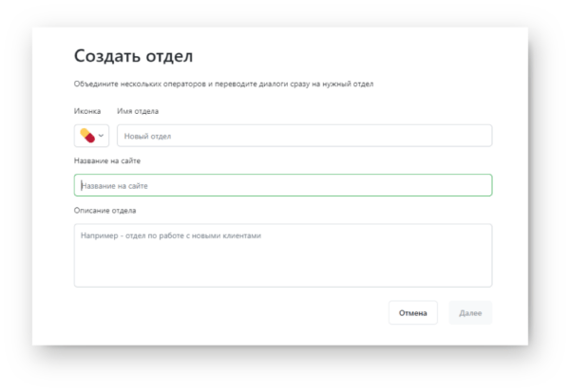Cancel with the Отмена button
This screenshot has height=392, width=570.
pos(413,313)
